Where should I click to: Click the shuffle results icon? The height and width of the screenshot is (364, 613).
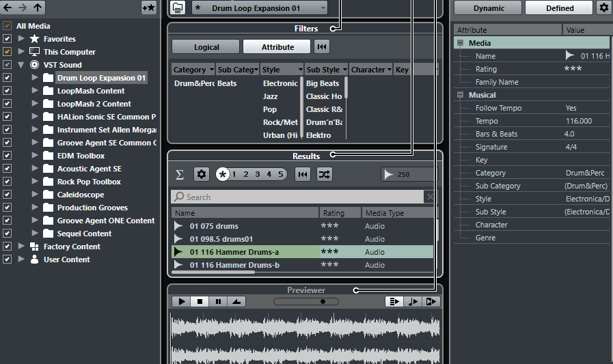point(324,174)
